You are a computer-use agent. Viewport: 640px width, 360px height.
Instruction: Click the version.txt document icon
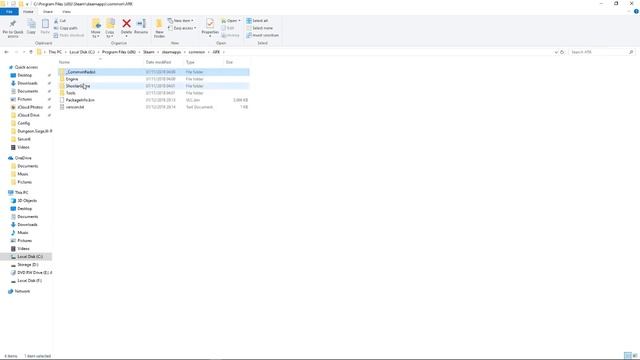click(x=62, y=107)
